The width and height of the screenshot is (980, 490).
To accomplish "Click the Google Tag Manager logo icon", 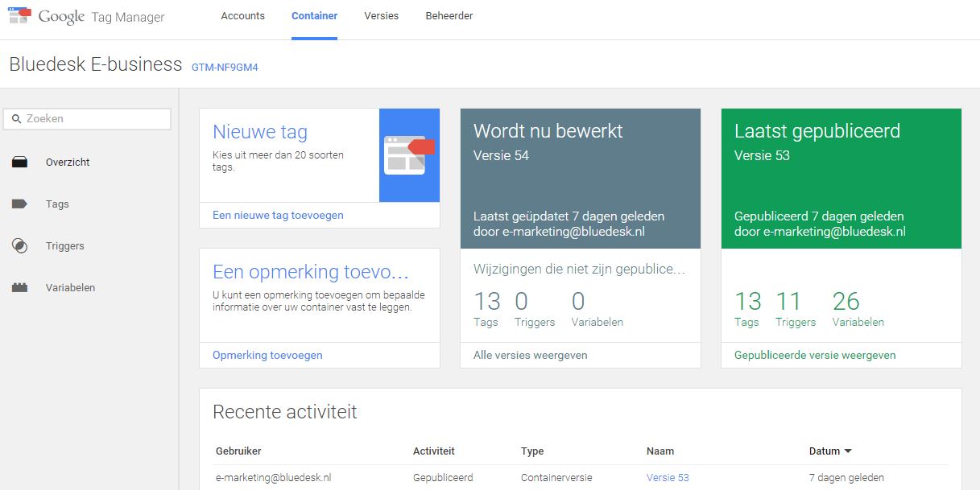I will pos(20,14).
